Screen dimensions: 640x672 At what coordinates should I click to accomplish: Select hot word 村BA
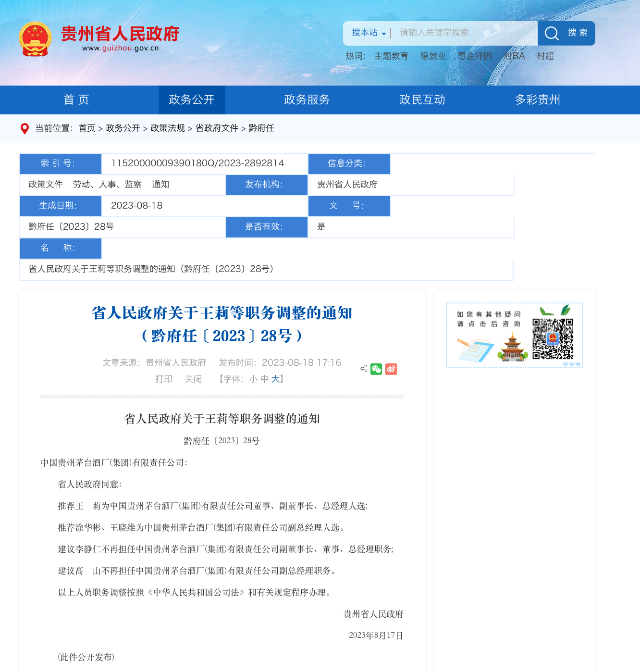pyautogui.click(x=514, y=56)
